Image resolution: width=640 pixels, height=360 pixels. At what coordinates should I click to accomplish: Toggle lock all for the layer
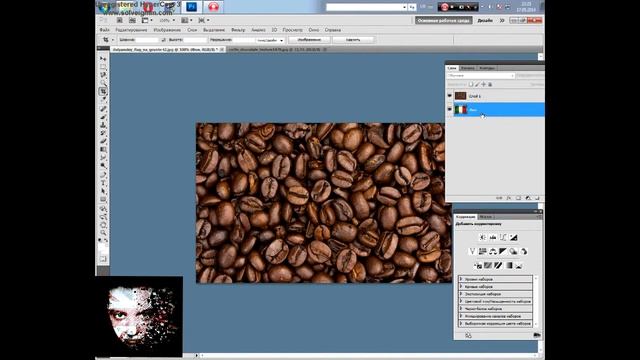pyautogui.click(x=490, y=84)
